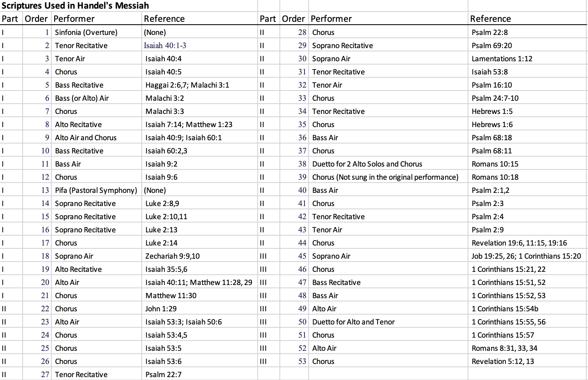Viewport: 588px width, 380px height.
Task: Select the 'Revelation 5:12, 13' reference cell
Action: [x=503, y=361]
